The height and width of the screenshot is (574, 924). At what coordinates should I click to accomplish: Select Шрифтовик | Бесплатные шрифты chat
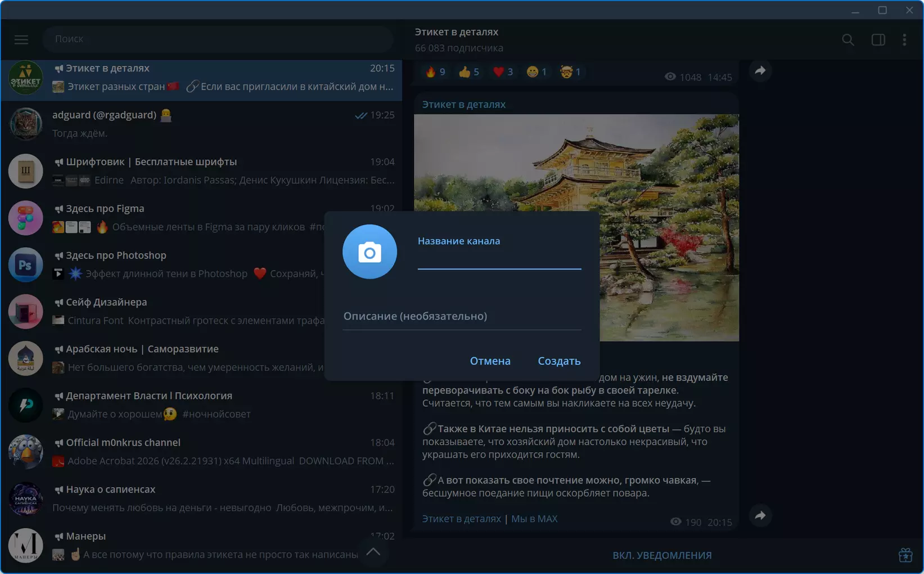point(201,171)
